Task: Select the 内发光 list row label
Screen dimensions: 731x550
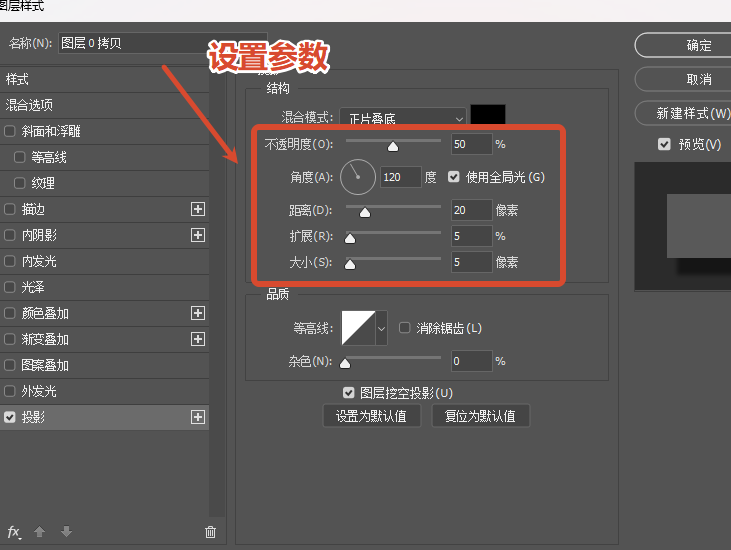Action: (39, 261)
